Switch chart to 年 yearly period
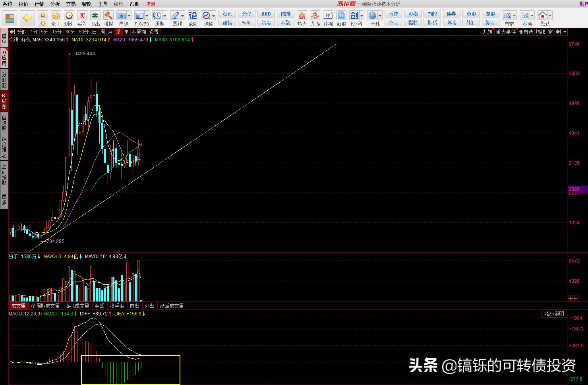Viewport: 588px width, 385px height. pyautogui.click(x=126, y=32)
